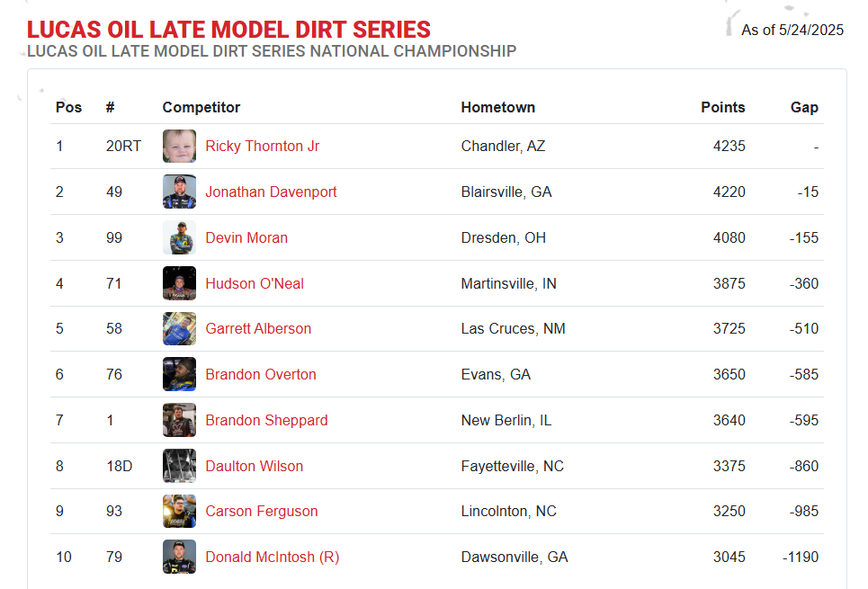Click Ricky Thornton Jr's driver photo
868x589 pixels.
tap(179, 147)
